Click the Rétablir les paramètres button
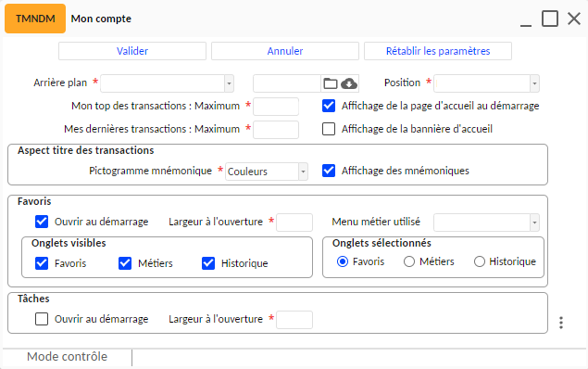 pyautogui.click(x=438, y=51)
